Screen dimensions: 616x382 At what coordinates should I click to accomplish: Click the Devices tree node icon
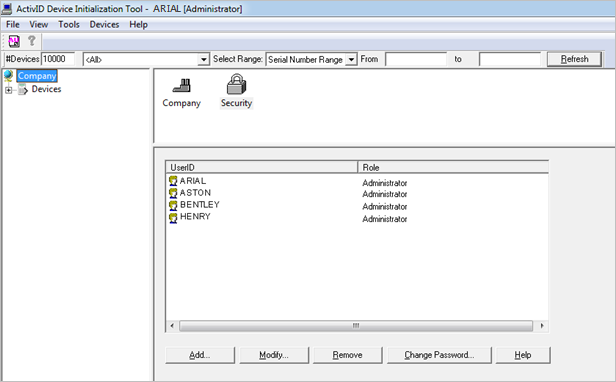(23, 90)
